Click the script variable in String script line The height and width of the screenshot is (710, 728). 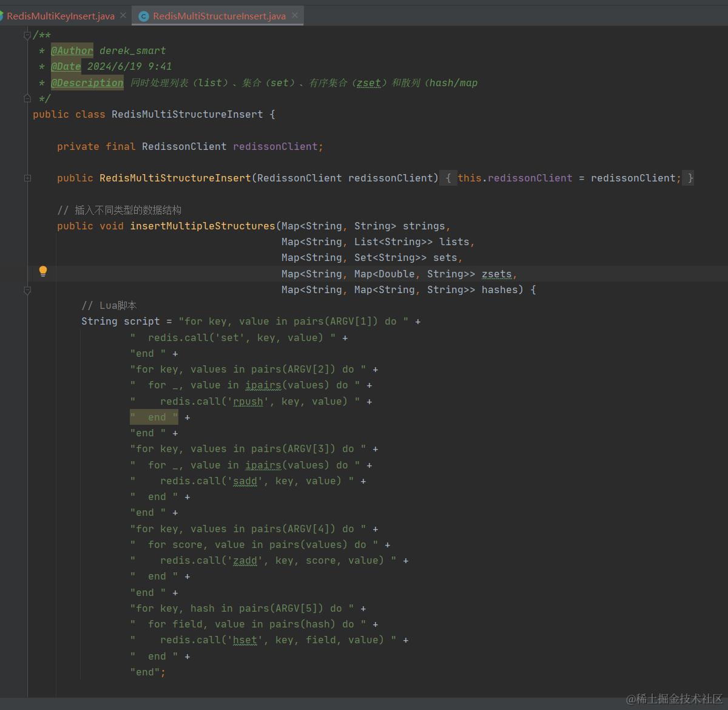coord(142,321)
